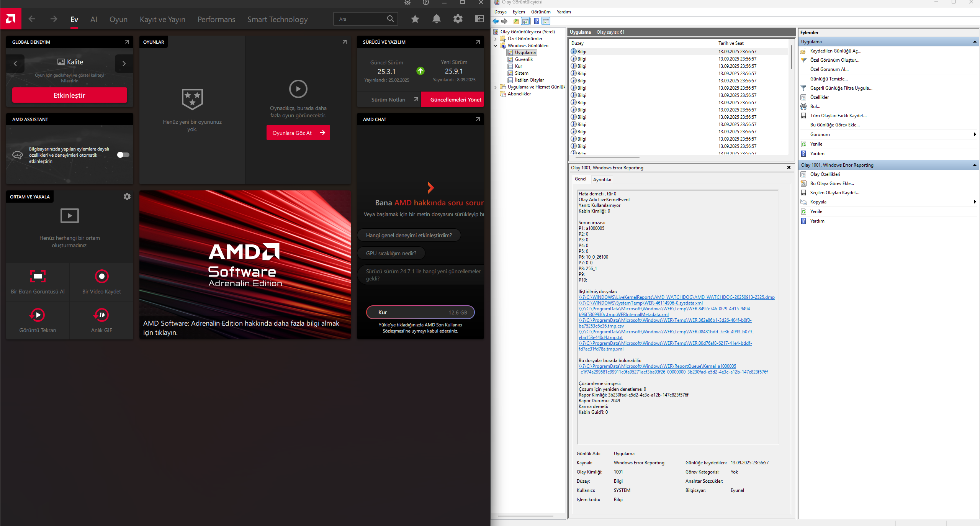Viewport: 980px width, 526px height.
Task: Show the previous Global Deneyim profile
Action: (15, 64)
